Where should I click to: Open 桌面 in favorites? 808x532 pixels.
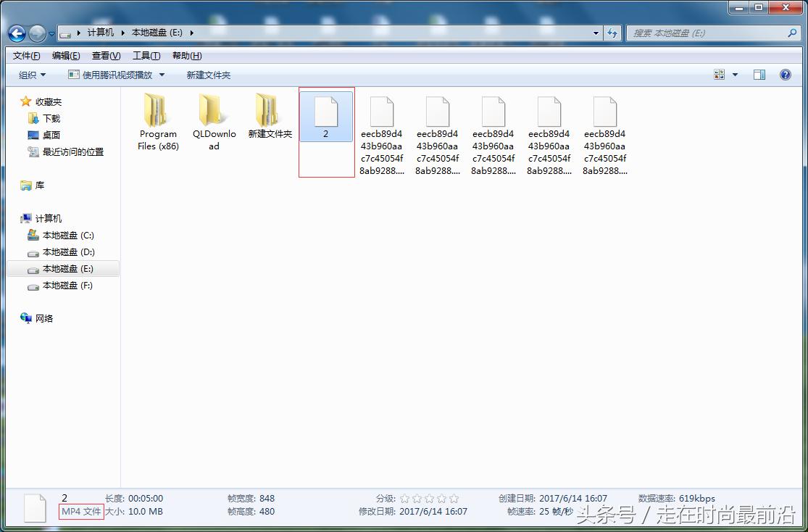click(x=43, y=135)
